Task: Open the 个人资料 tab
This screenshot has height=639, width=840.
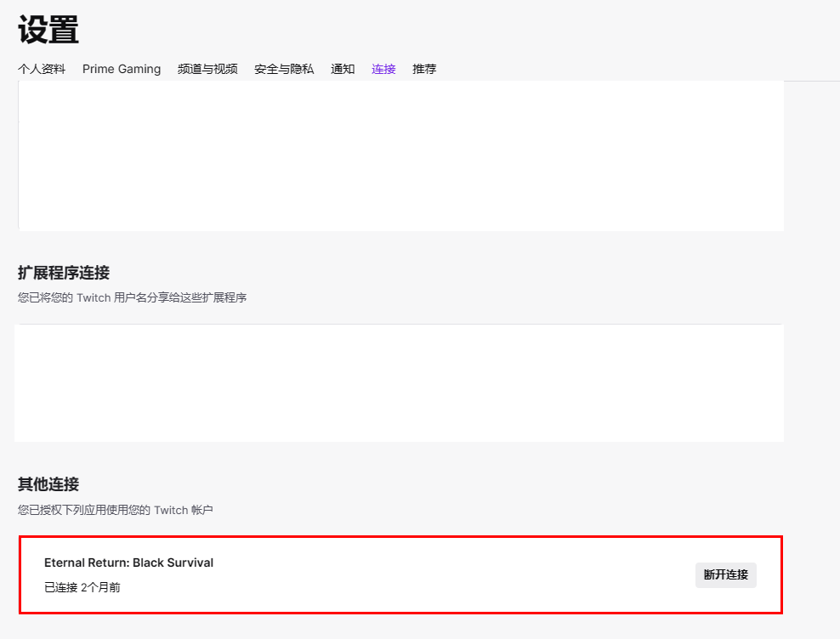Action: pyautogui.click(x=42, y=69)
